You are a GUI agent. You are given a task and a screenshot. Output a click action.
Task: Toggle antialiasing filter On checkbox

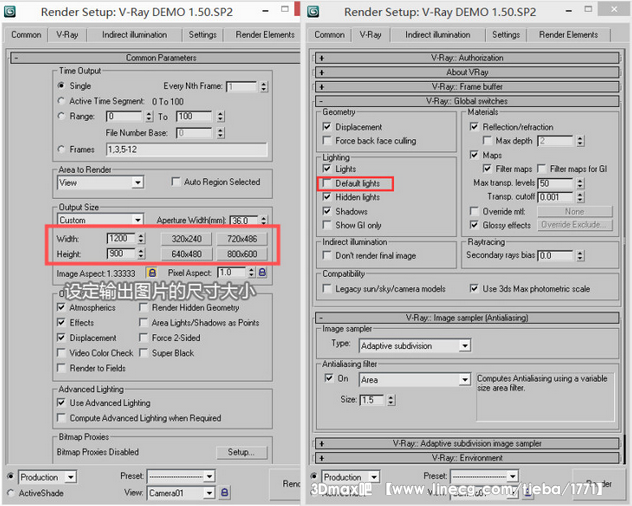tap(329, 378)
